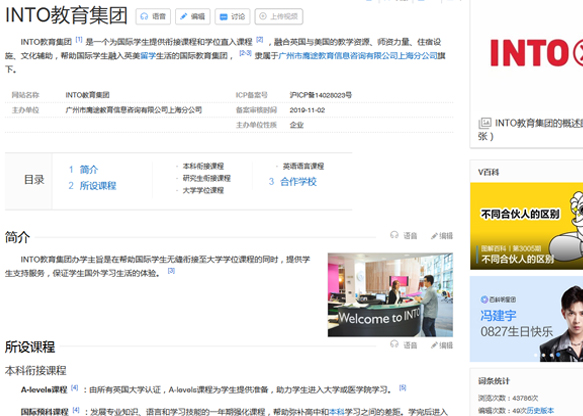
Task: Open the yellow 不同合伙人的区别 V百科 card
Action: point(526,226)
